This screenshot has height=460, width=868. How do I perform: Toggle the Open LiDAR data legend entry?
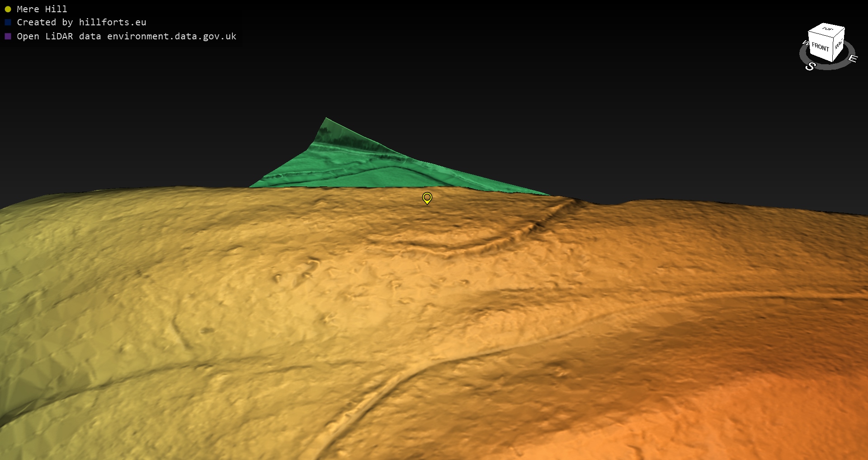click(127, 36)
